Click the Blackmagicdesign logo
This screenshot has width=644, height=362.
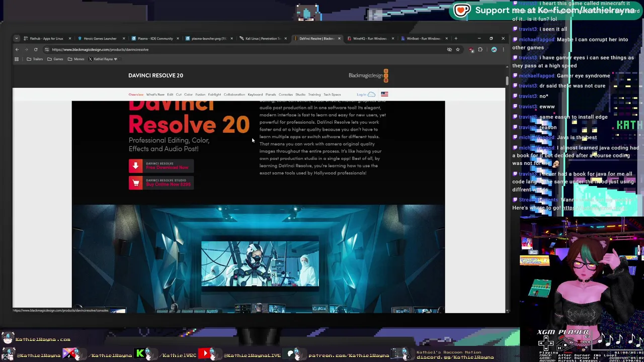tap(368, 75)
